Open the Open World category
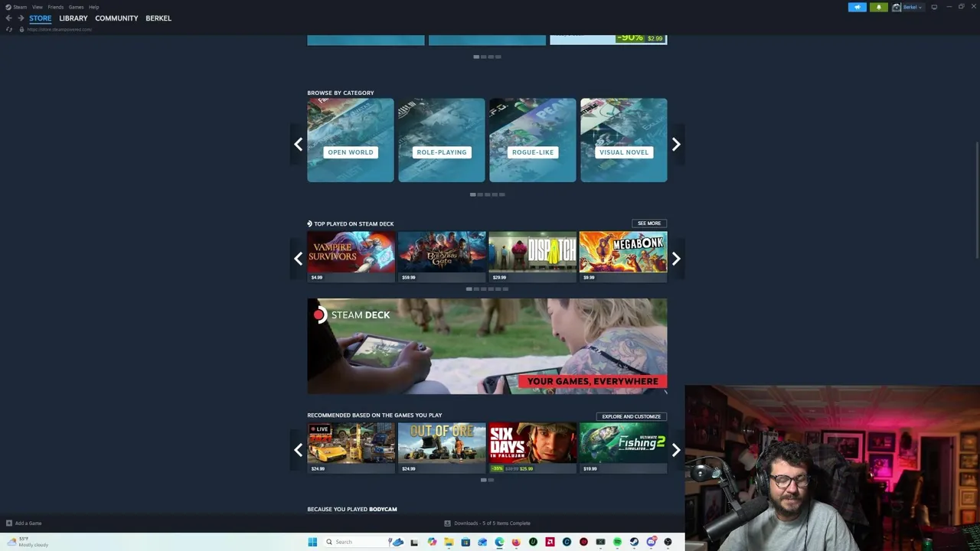The image size is (980, 551). [x=351, y=140]
